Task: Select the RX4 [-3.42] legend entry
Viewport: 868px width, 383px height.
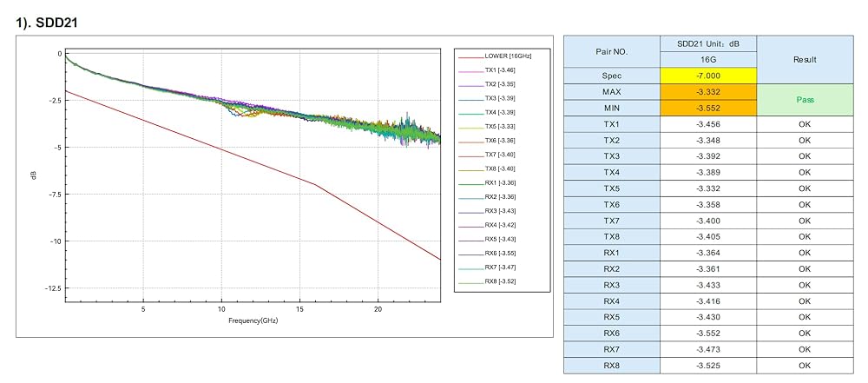Action: point(486,225)
